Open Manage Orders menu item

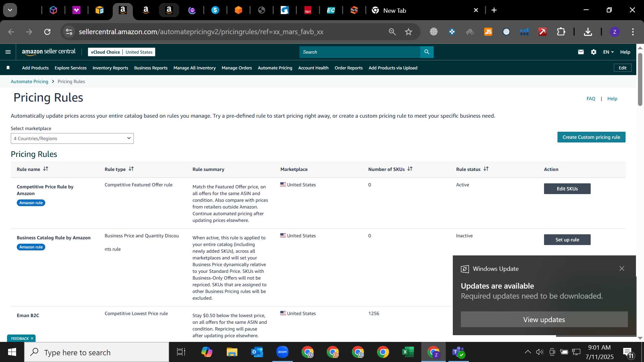click(x=237, y=68)
